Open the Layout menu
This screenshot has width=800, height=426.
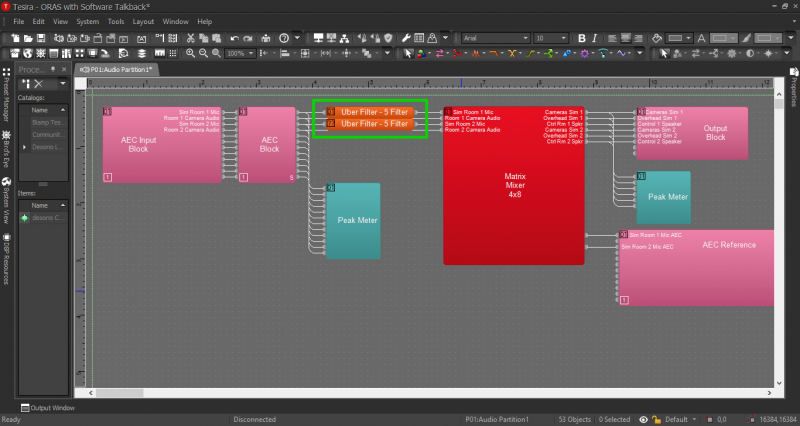tap(143, 21)
